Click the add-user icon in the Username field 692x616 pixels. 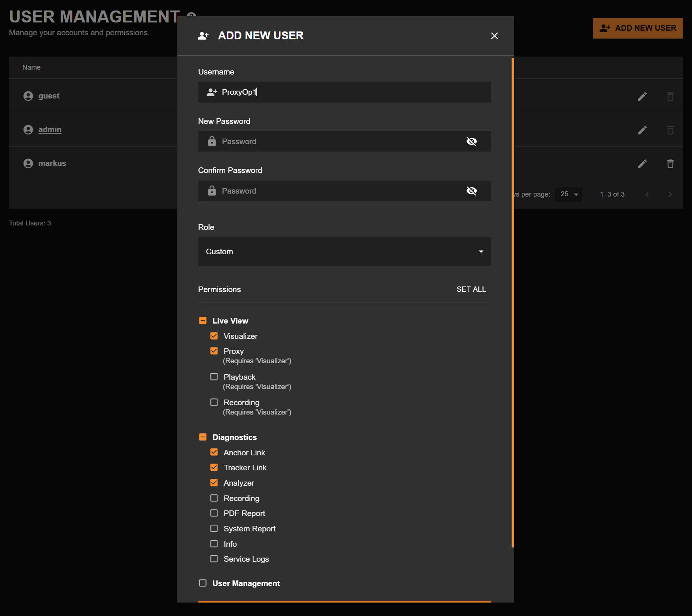point(212,92)
